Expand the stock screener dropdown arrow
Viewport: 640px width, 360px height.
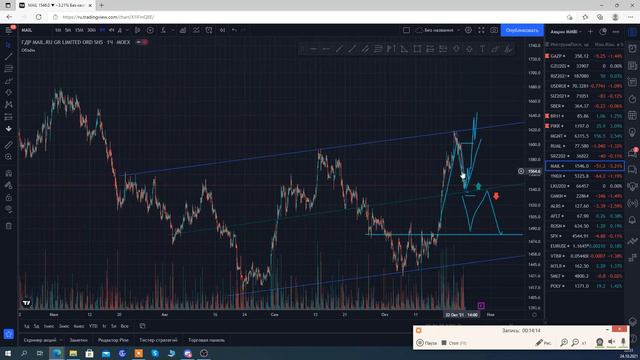tap(61, 340)
